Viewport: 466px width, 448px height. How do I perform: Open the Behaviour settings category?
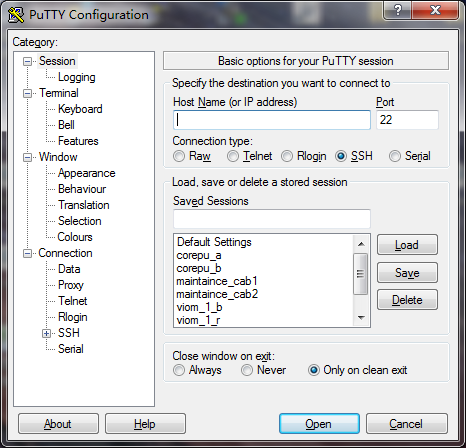coord(82,189)
